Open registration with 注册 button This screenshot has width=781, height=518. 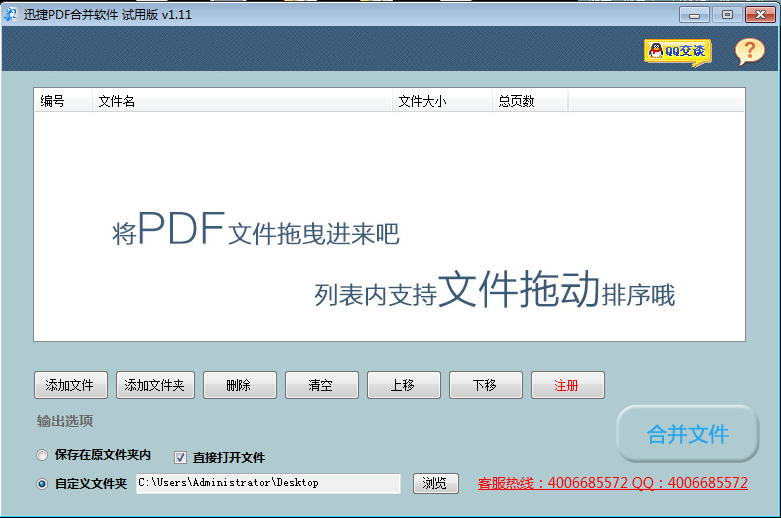click(x=567, y=385)
